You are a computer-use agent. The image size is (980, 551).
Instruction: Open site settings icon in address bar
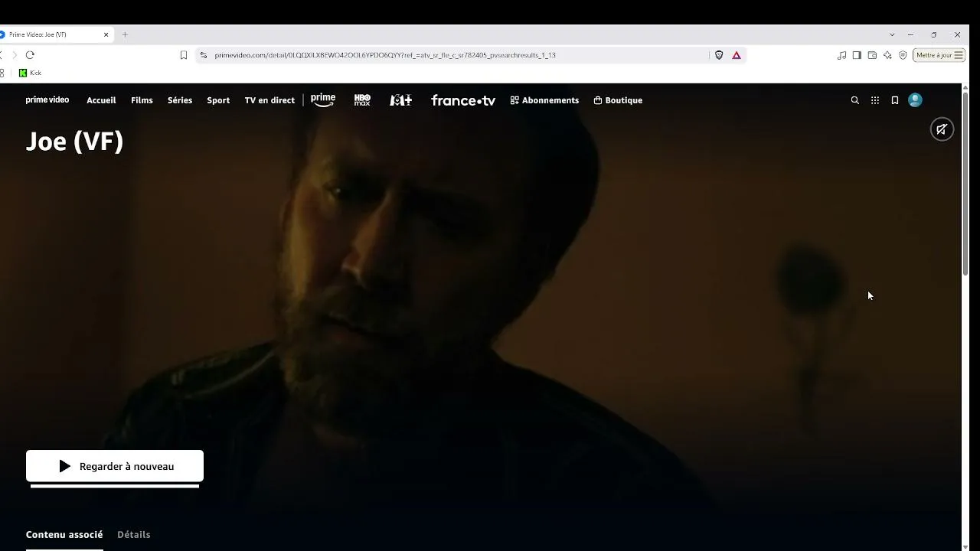[204, 55]
